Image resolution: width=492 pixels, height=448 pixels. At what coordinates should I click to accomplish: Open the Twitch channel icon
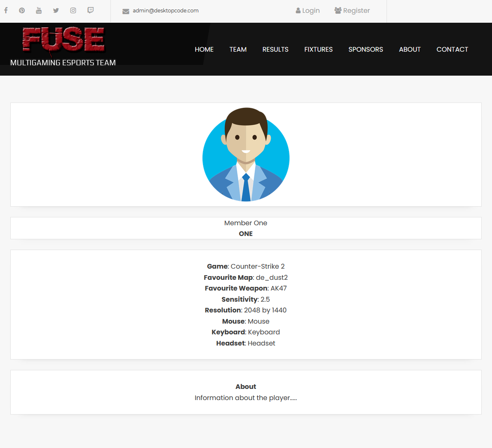coord(91,10)
